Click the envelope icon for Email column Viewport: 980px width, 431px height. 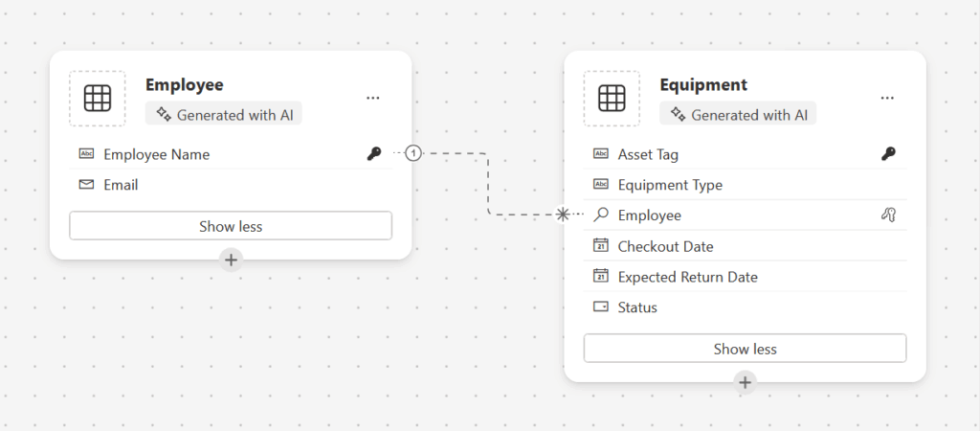[86, 185]
